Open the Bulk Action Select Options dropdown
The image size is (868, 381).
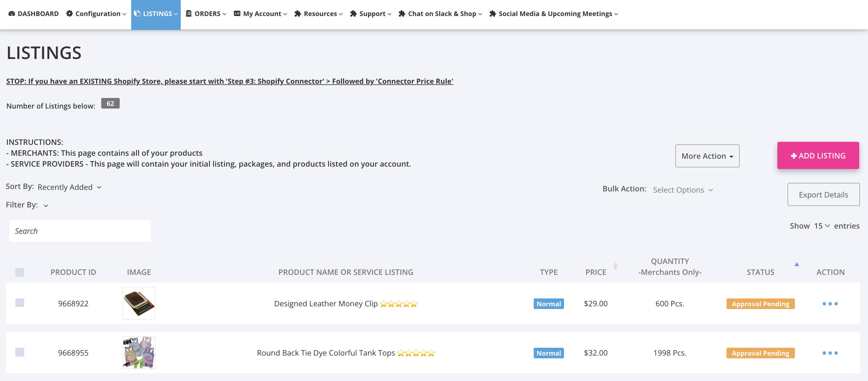click(683, 190)
